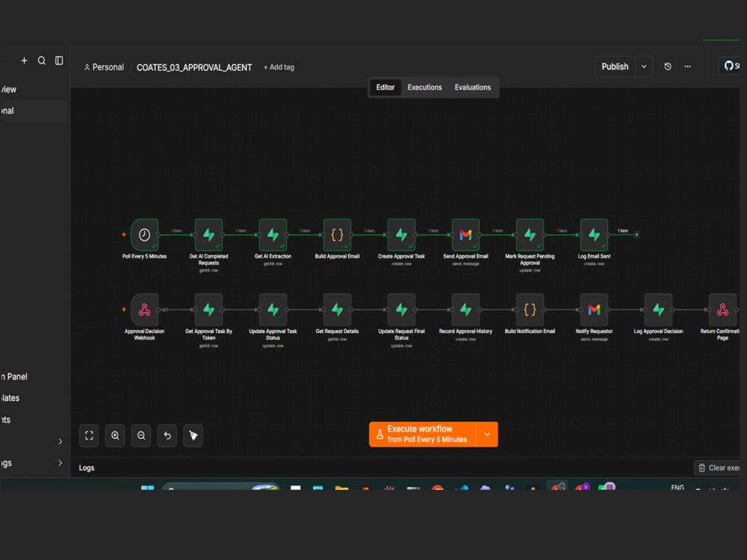Click Add tag next to workflow name
The image size is (747, 560).
pos(279,67)
